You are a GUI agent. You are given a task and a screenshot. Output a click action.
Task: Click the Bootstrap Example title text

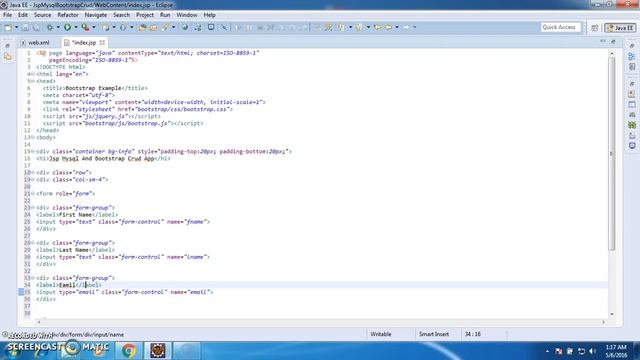point(93,88)
